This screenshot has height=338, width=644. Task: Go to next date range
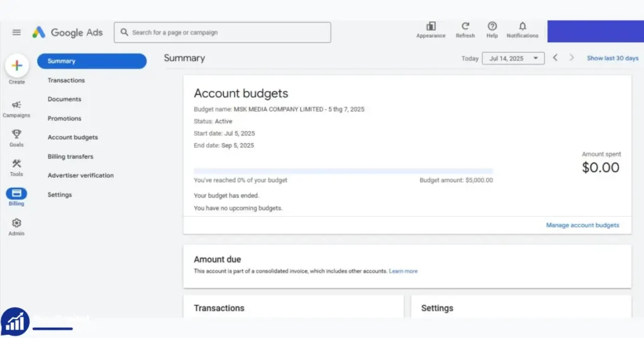pos(571,58)
